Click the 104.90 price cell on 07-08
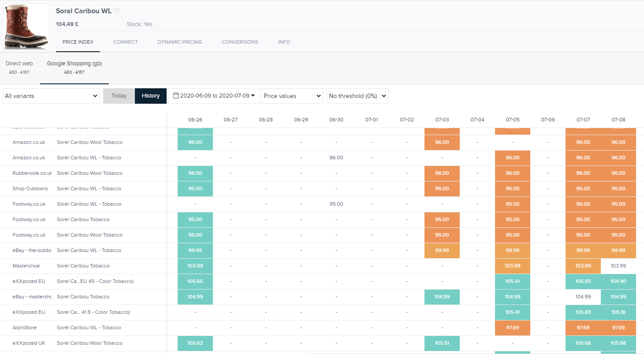The width and height of the screenshot is (644, 354). [x=618, y=282]
